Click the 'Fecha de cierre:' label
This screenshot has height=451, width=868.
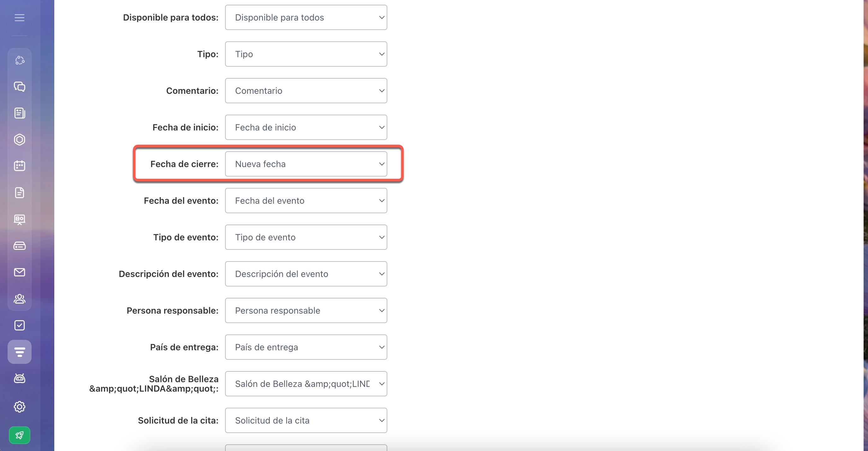(184, 164)
